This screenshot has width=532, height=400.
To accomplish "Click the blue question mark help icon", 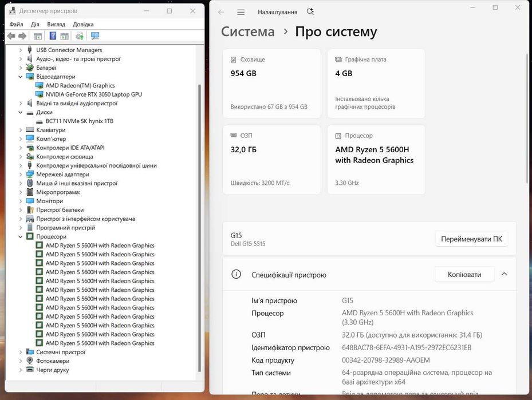I will click(53, 36).
